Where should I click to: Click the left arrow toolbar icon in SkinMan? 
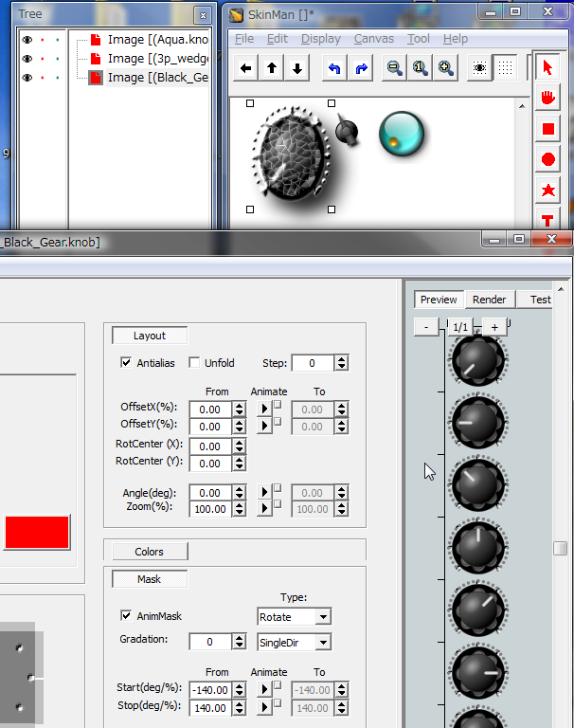click(x=246, y=68)
